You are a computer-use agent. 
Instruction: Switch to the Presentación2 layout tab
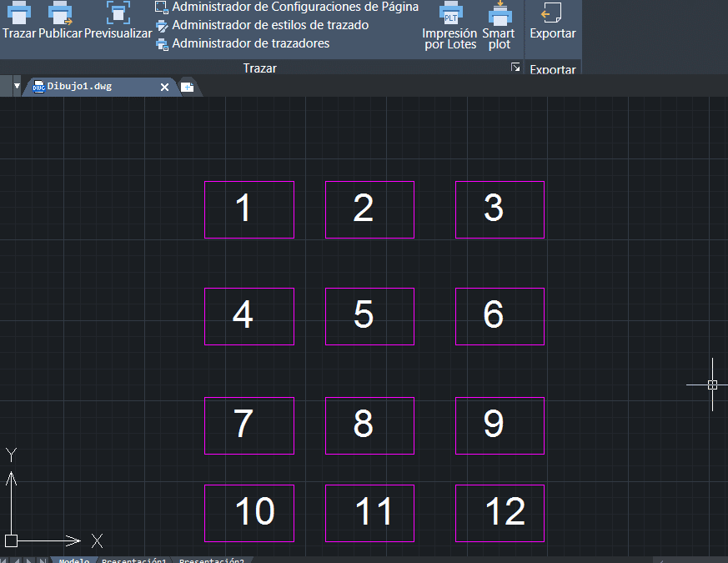click(211, 560)
